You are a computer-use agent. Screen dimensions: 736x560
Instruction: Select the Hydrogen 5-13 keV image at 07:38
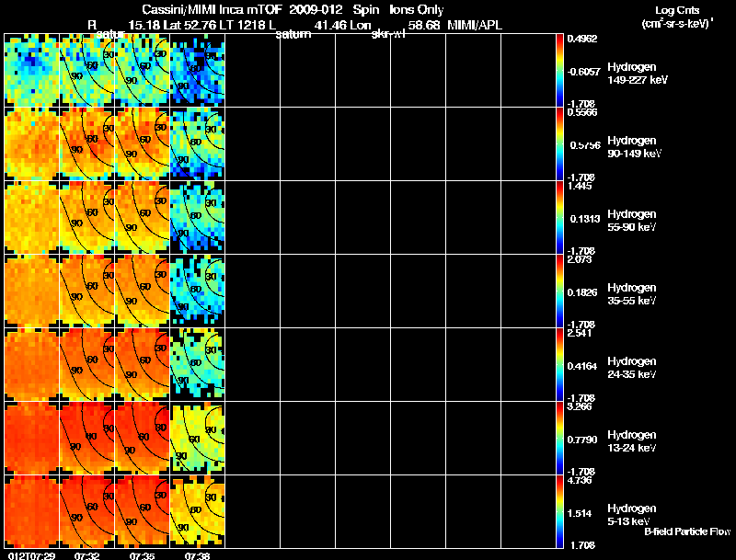click(198, 511)
